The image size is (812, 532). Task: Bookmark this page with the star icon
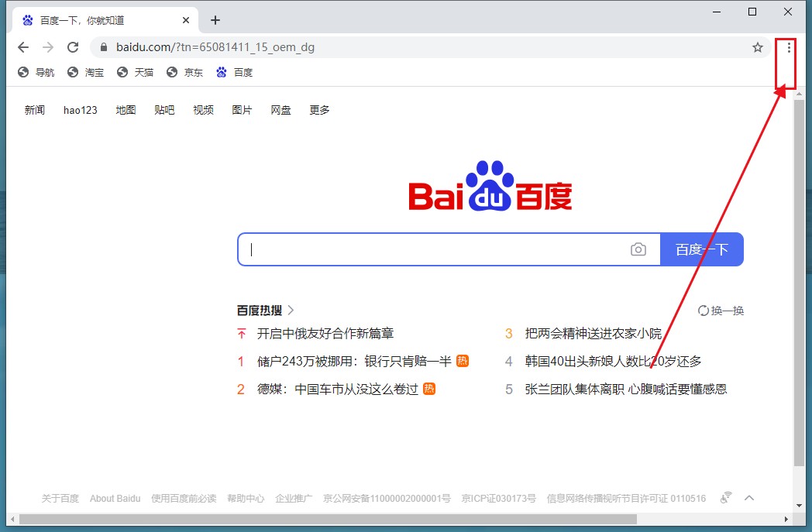tap(758, 47)
